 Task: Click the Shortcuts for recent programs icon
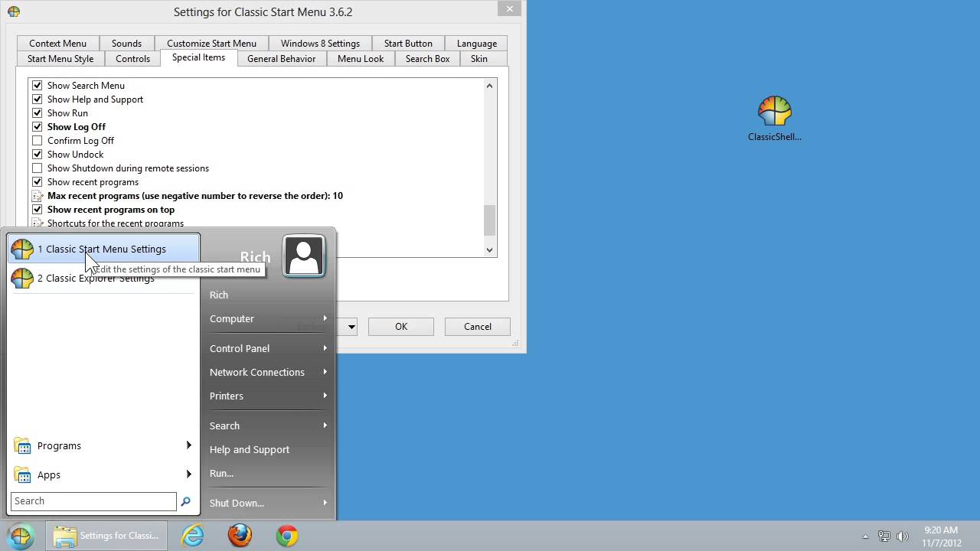click(x=37, y=223)
